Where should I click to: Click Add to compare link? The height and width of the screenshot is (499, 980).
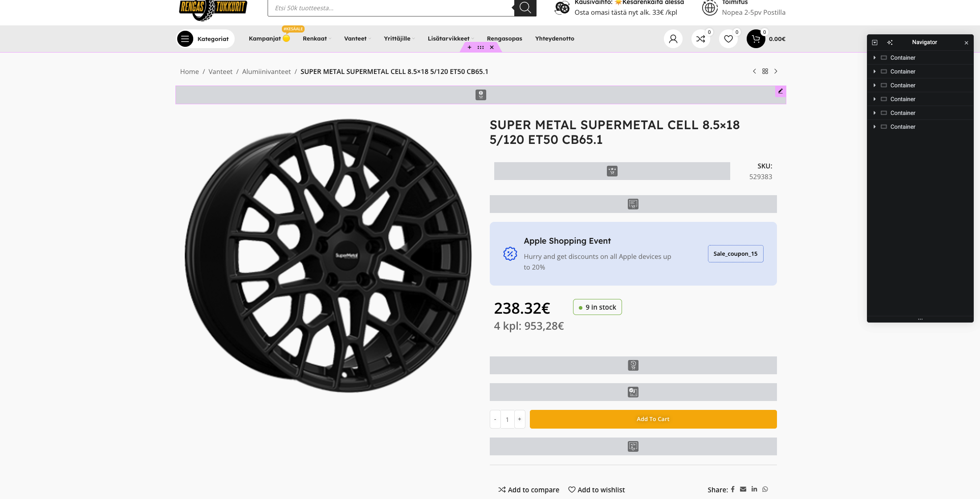pos(529,490)
